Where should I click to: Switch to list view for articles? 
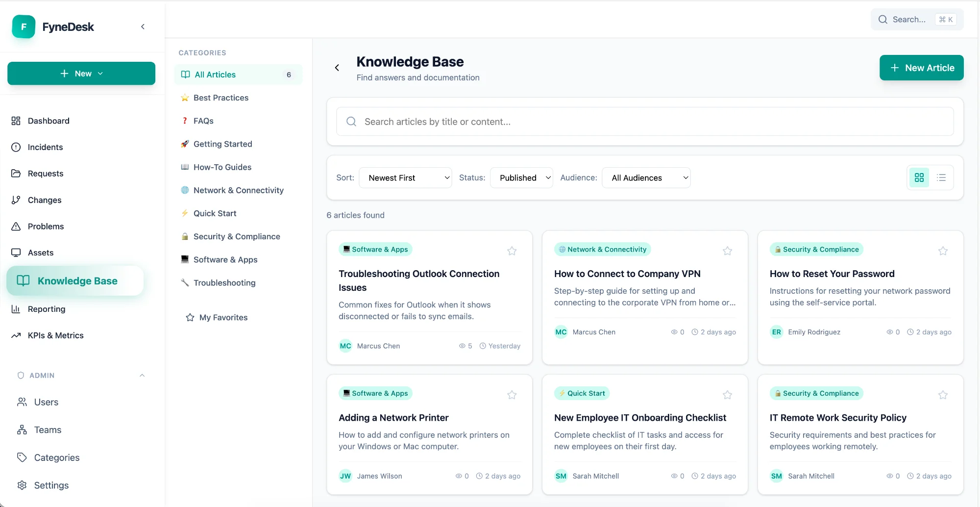tap(941, 177)
